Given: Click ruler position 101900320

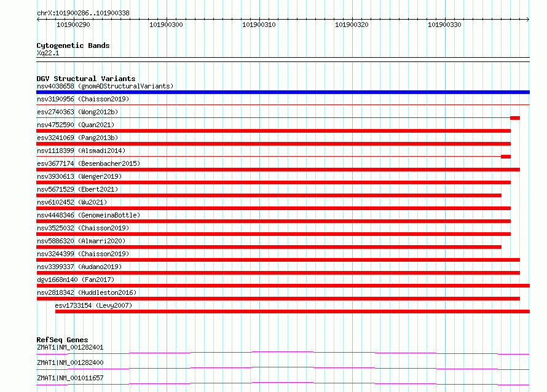Looking at the screenshot, I should point(352,25).
